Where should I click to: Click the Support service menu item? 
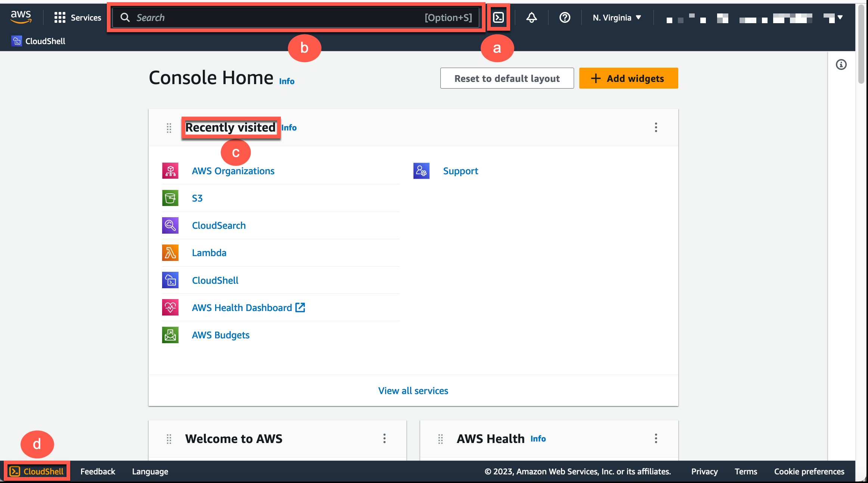461,171
